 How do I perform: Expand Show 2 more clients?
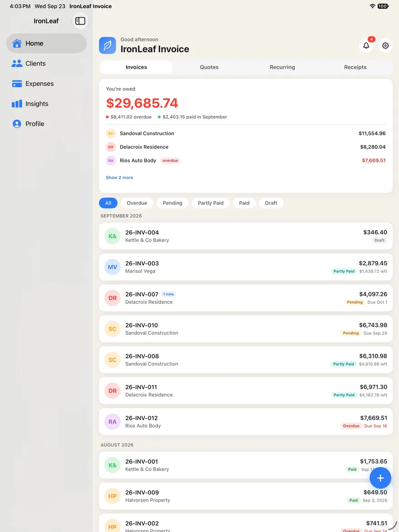[x=119, y=177]
